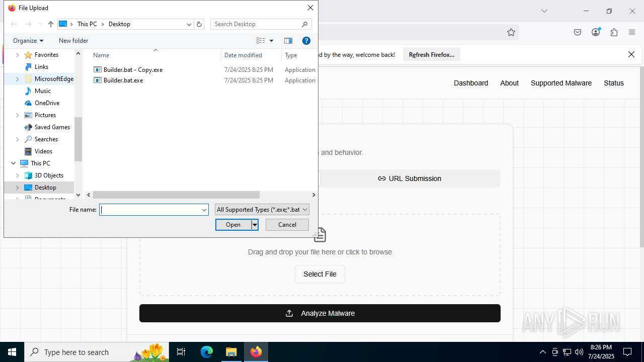
Task: Select the Links folder
Action: pos(41,67)
